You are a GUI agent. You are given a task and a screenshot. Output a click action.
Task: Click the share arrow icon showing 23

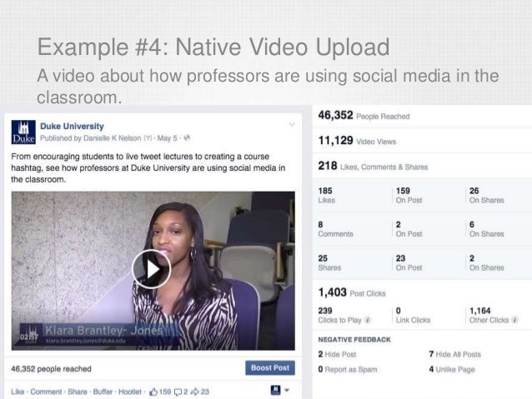[195, 392]
